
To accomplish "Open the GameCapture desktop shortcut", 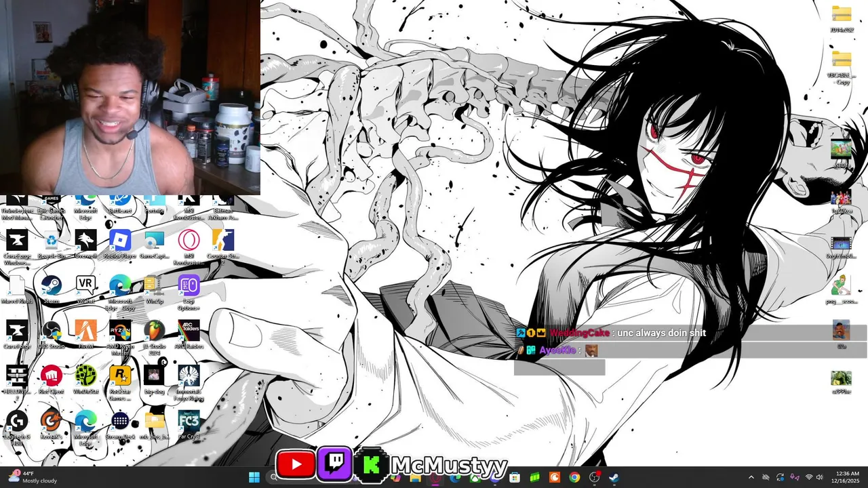I will tap(155, 245).
